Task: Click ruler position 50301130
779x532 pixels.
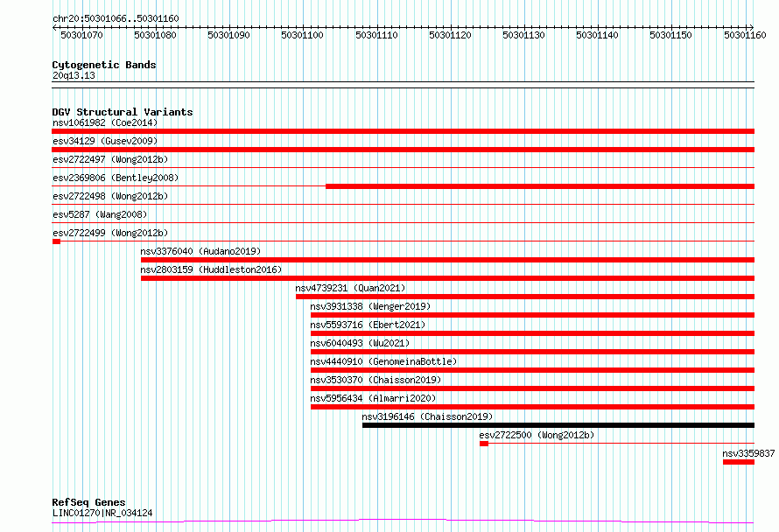Action: pyautogui.click(x=523, y=35)
